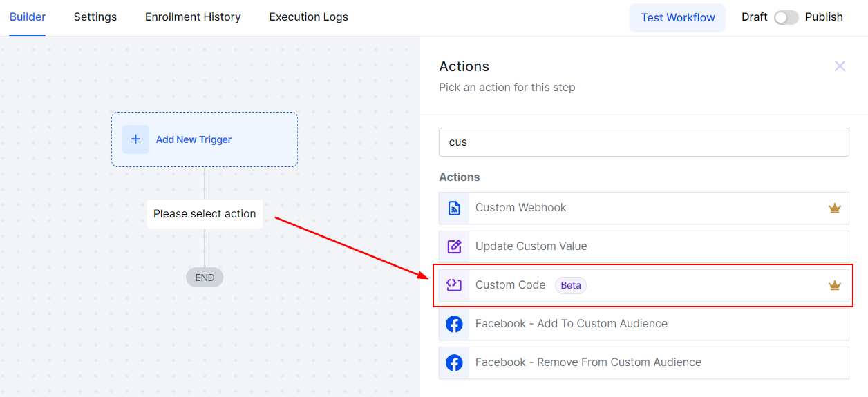
Task: Switch to the Enrollment History tab
Action: tap(193, 17)
